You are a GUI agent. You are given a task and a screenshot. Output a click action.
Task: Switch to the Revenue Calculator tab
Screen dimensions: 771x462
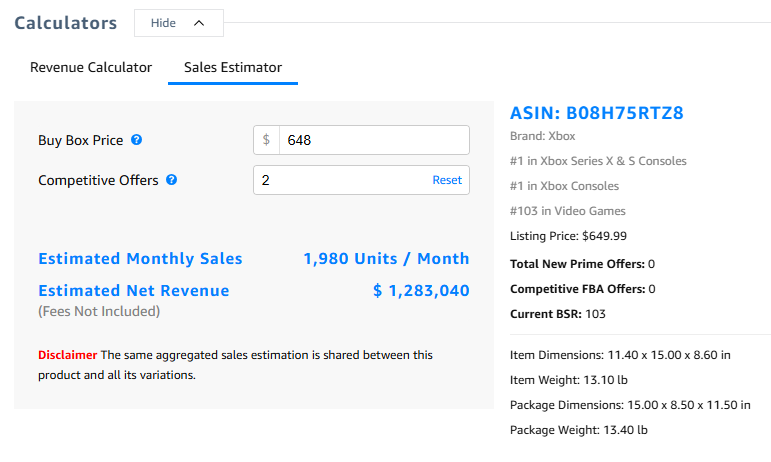coord(91,67)
